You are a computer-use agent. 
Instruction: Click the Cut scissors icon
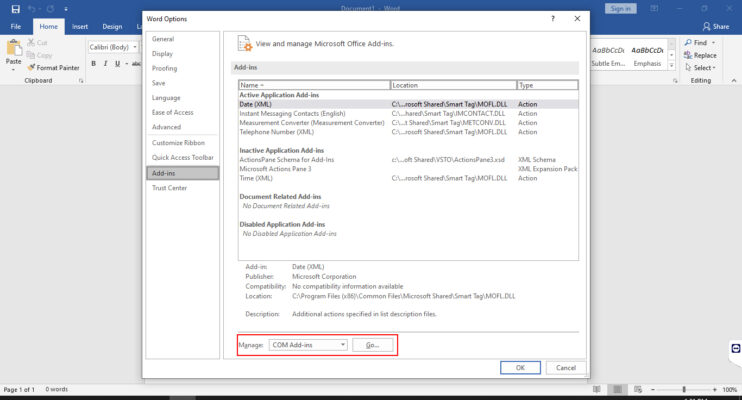(x=31, y=42)
